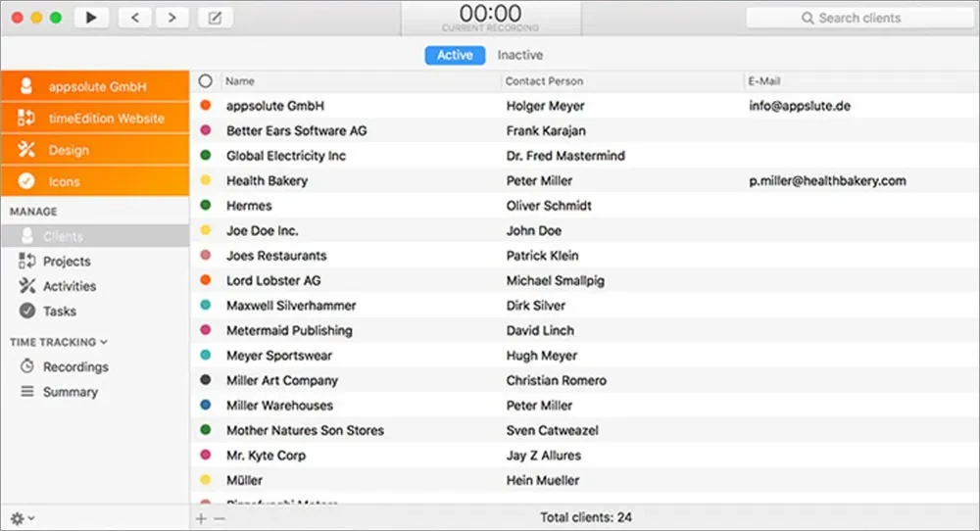Open the settings gear dropdown
The height and width of the screenshot is (531, 980).
click(22, 518)
